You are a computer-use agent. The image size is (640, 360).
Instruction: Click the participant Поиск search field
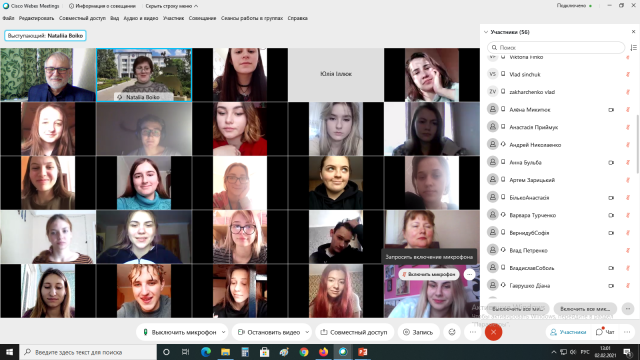click(556, 47)
